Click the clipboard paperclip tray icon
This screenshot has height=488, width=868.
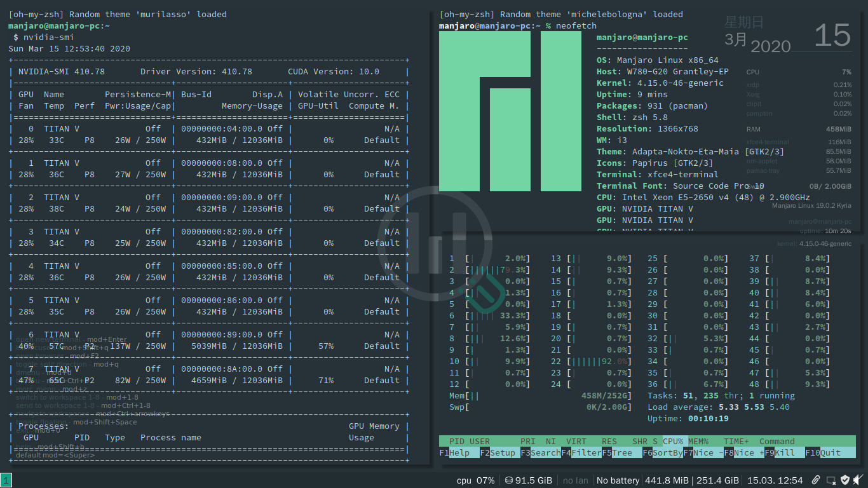pyautogui.click(x=817, y=480)
